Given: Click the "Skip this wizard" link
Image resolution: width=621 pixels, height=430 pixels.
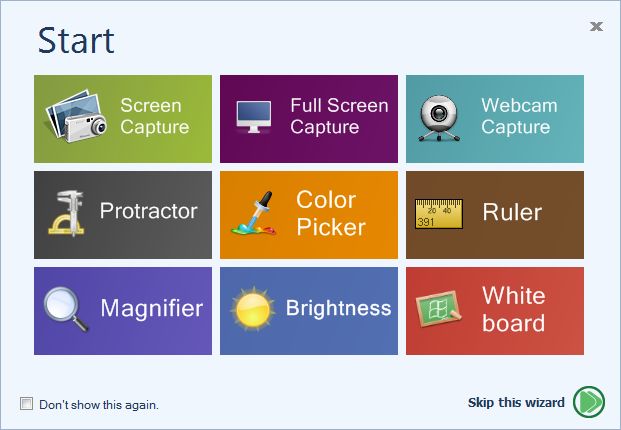Looking at the screenshot, I should pos(516,403).
